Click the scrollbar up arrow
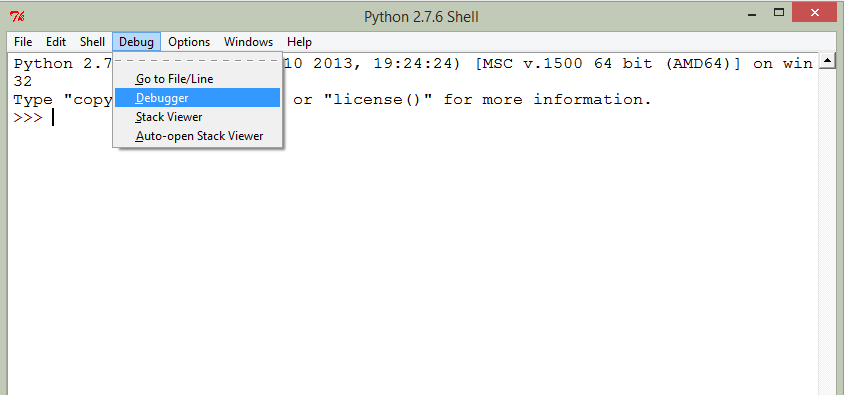844x395 pixels. (827, 61)
